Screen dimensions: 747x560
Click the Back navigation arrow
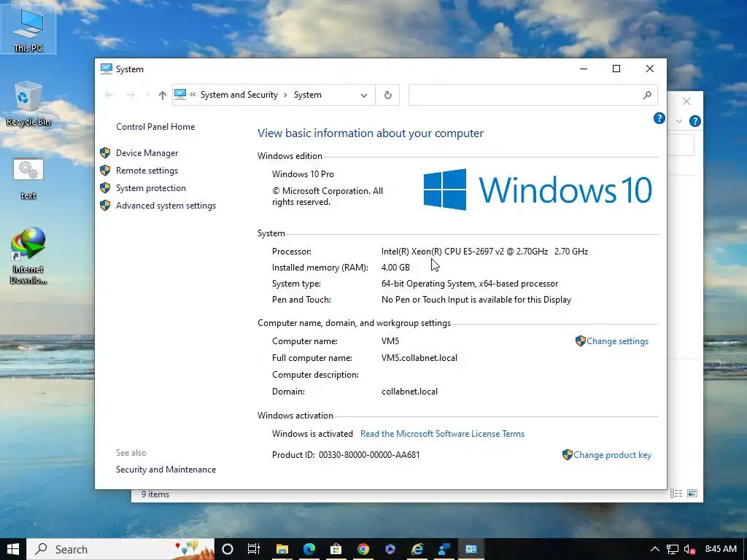(x=109, y=95)
